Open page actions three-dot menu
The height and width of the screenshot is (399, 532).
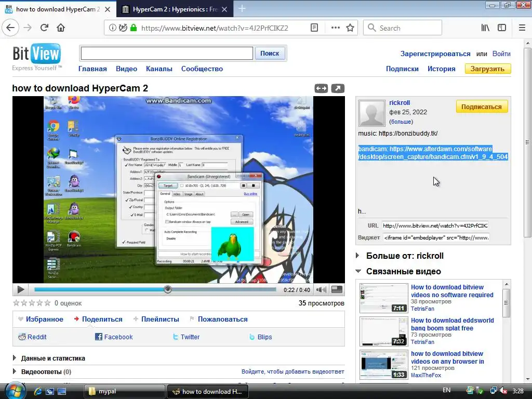point(335,28)
